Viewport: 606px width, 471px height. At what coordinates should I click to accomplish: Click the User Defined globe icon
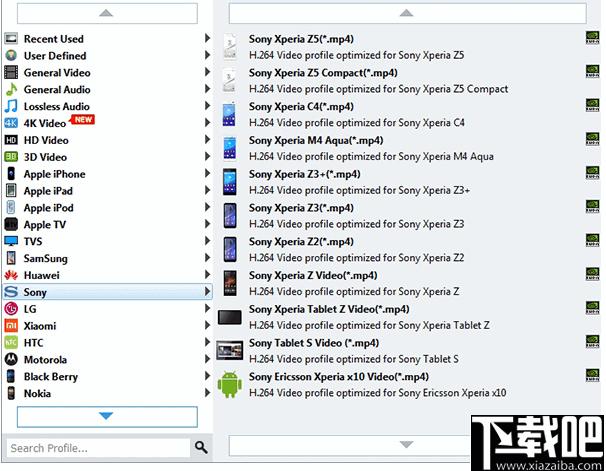coord(11,55)
